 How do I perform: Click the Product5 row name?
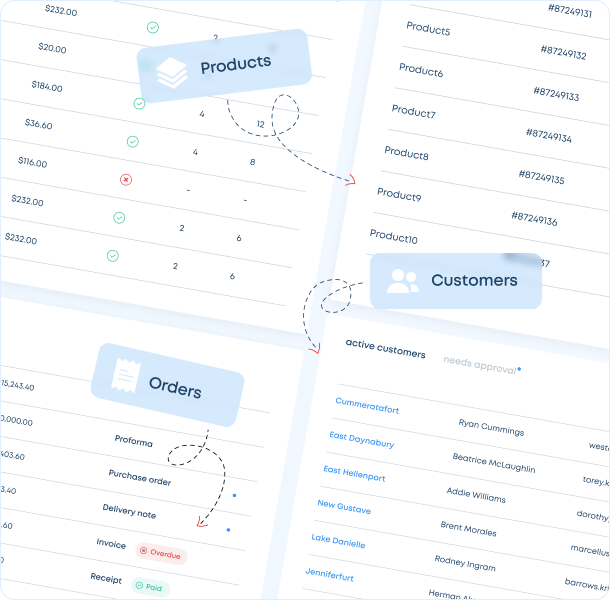click(428, 28)
